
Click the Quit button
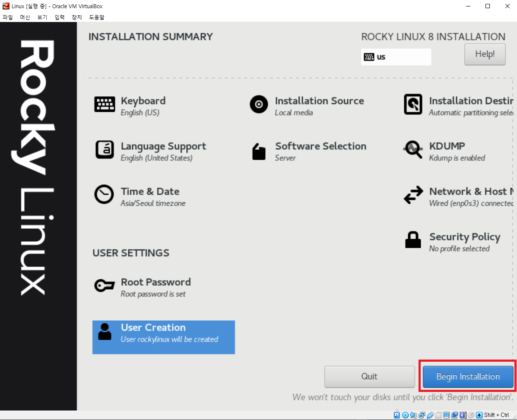point(369,376)
